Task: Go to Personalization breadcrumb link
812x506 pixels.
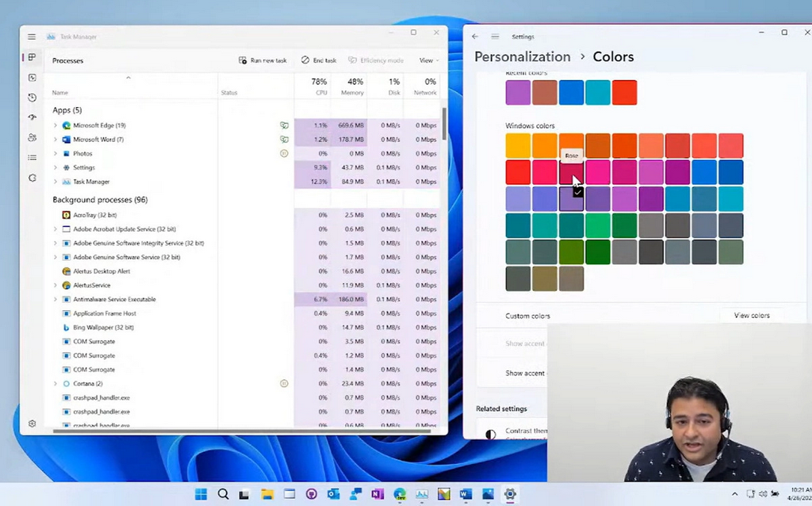Action: click(522, 56)
